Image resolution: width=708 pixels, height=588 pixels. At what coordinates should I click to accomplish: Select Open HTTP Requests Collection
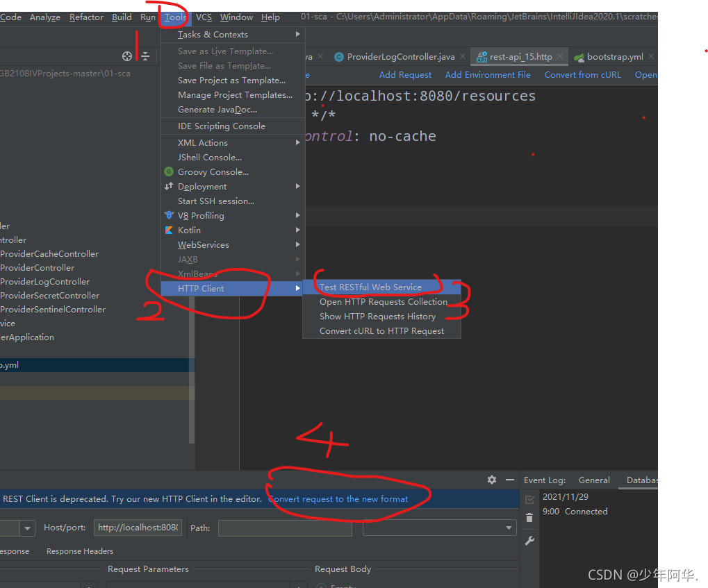point(382,302)
